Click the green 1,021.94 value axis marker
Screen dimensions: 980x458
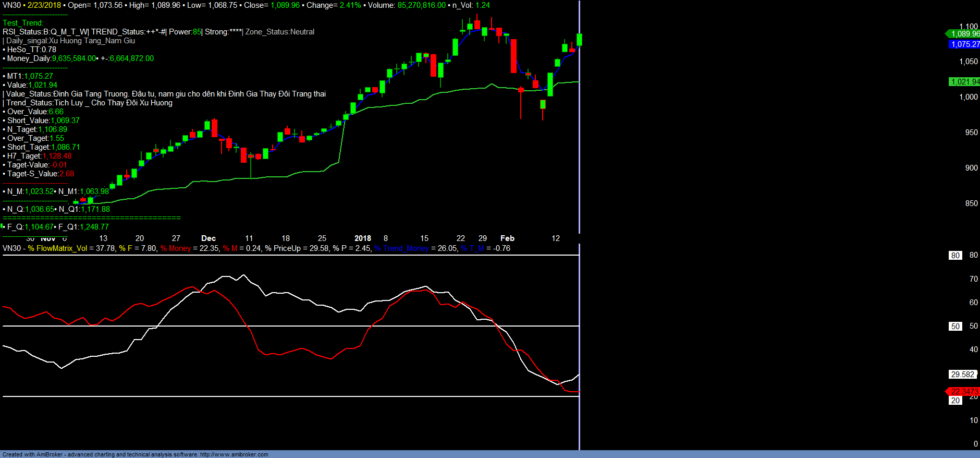click(964, 82)
